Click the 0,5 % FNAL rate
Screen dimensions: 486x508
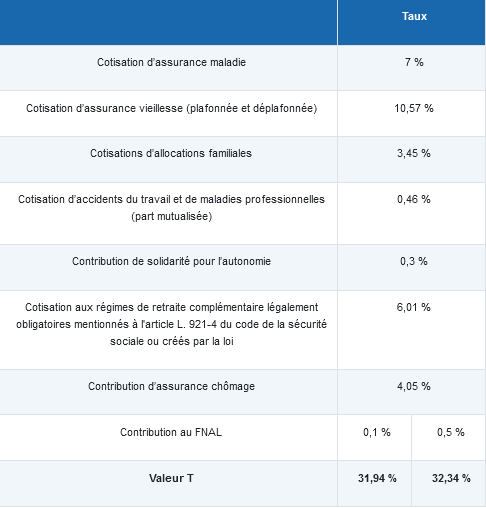point(451,432)
